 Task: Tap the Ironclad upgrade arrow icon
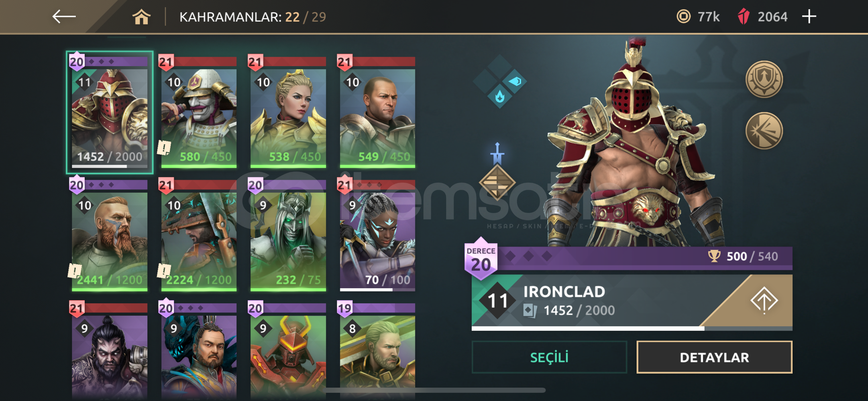coord(764,300)
